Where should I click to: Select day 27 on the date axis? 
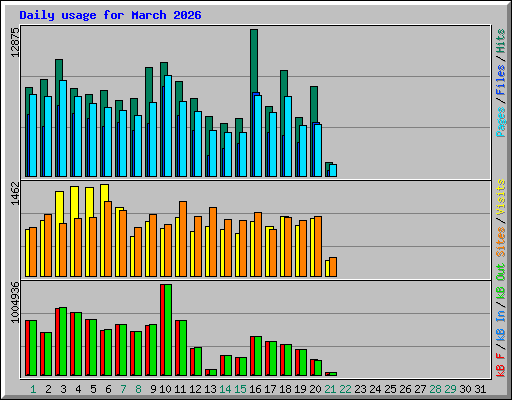coord(420,389)
